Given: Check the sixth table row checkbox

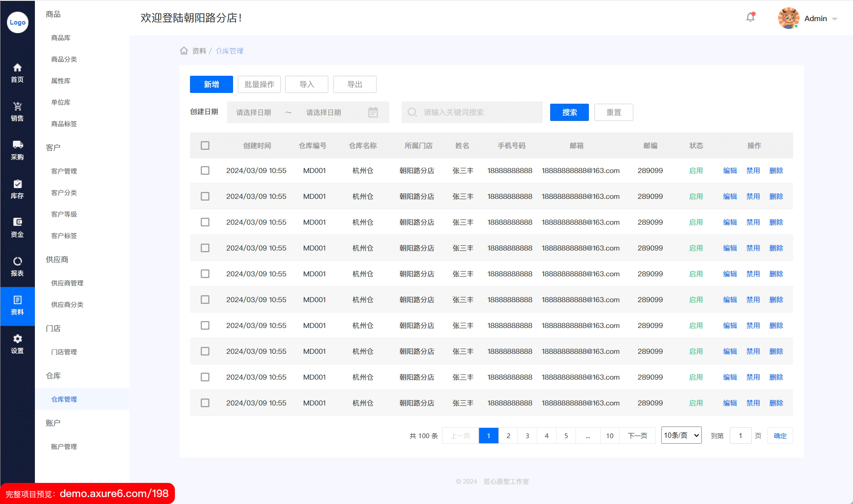Looking at the screenshot, I should (x=205, y=300).
